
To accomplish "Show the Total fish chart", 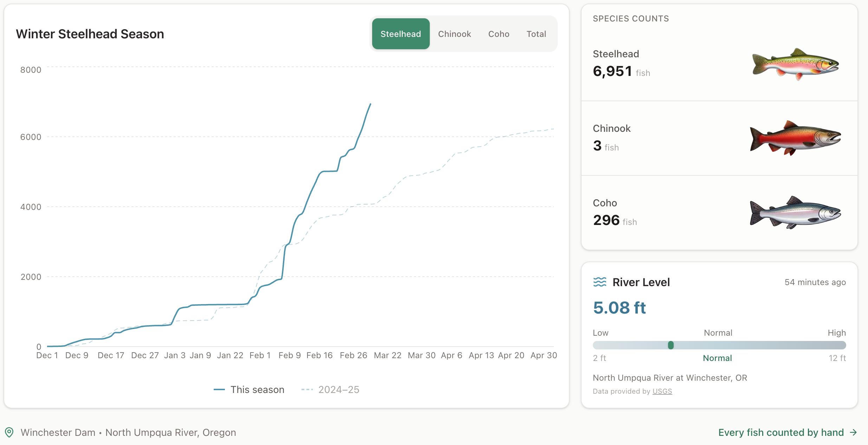I will pyautogui.click(x=536, y=34).
